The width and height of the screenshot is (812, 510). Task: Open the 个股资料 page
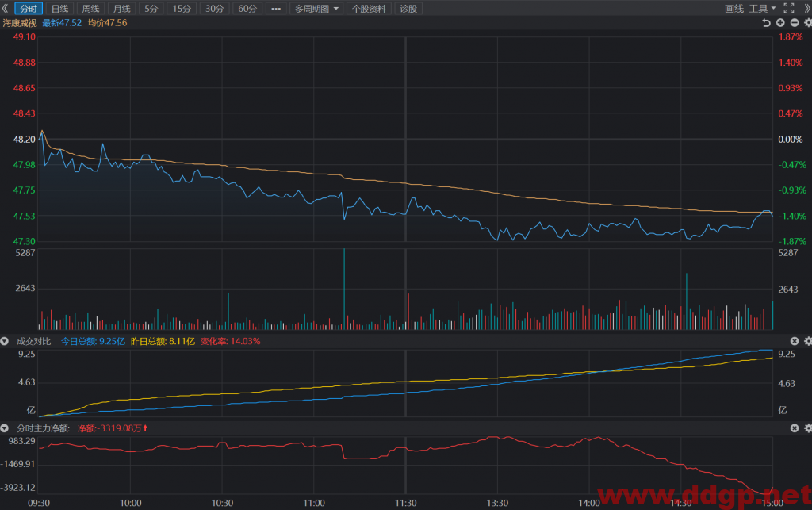click(369, 9)
